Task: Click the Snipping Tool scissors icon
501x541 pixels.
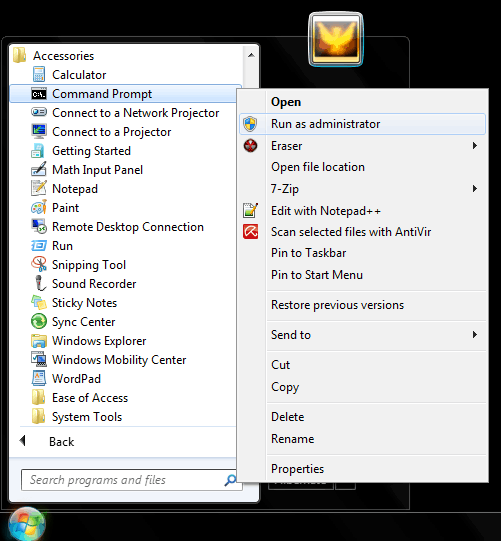Action: [x=39, y=264]
